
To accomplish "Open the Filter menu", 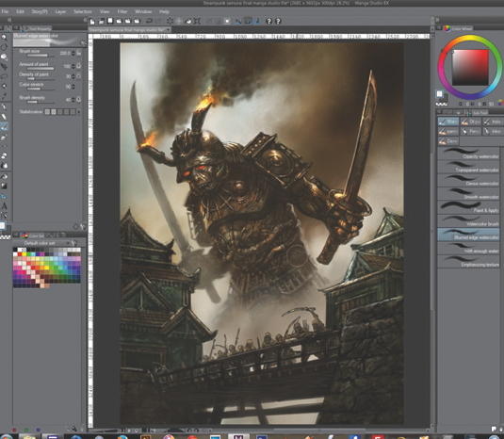I will click(x=122, y=11).
